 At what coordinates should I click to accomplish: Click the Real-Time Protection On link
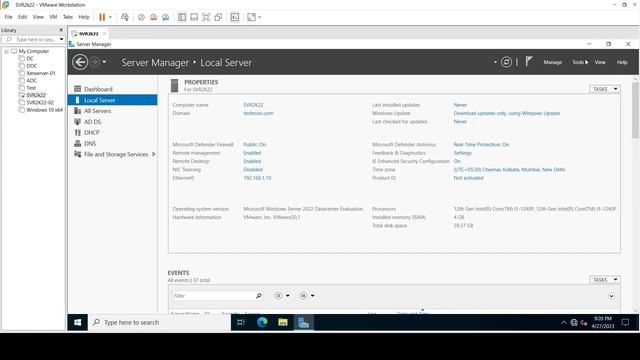tap(481, 144)
